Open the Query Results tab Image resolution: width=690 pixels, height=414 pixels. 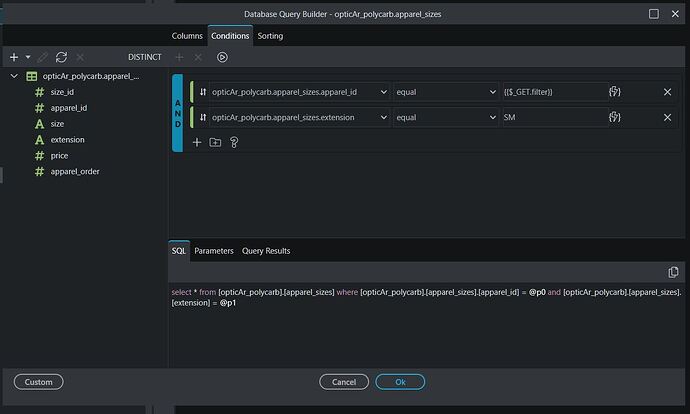(266, 251)
